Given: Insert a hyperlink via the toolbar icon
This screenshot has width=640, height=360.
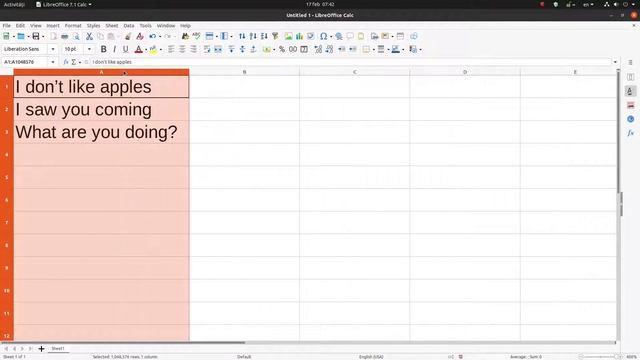Looking at the screenshot, I should point(339,36).
